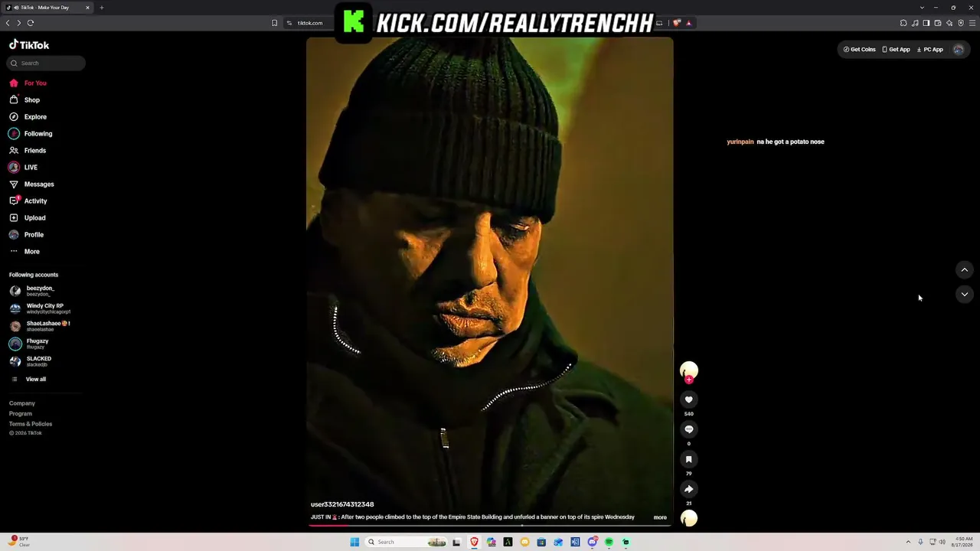Go forward in browser history

pyautogui.click(x=19, y=23)
